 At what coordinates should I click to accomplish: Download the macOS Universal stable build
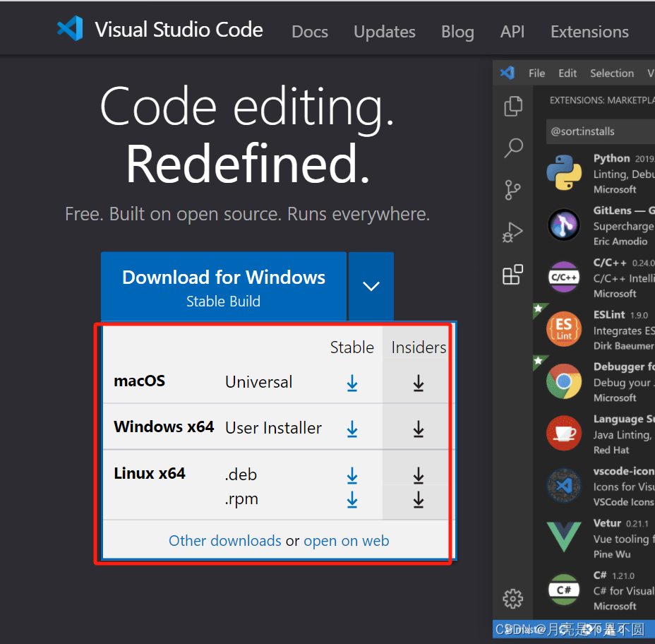[352, 383]
